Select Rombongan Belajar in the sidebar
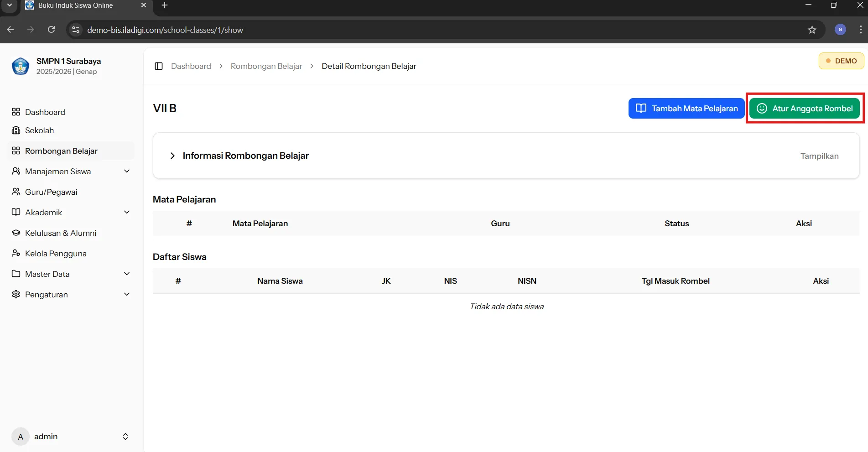This screenshot has height=452, width=868. (x=71, y=151)
